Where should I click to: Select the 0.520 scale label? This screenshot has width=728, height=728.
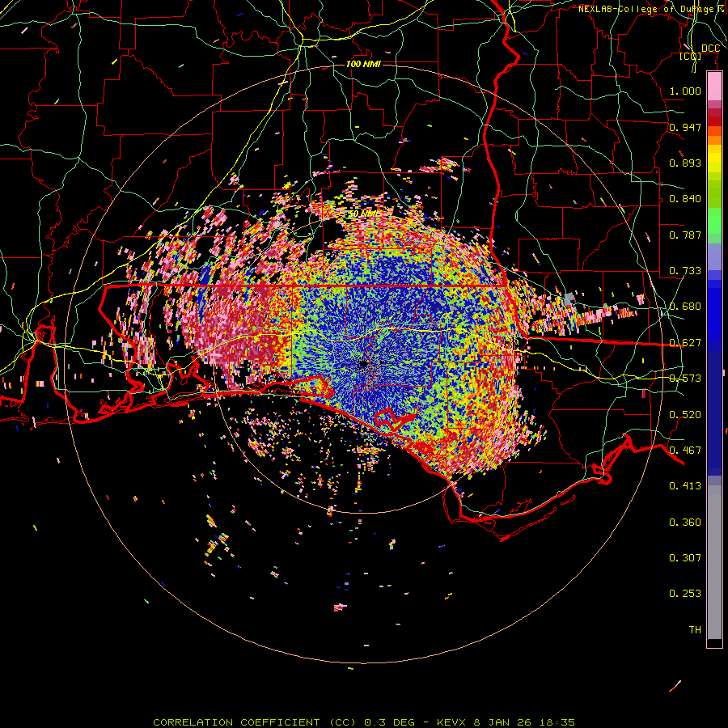click(685, 415)
